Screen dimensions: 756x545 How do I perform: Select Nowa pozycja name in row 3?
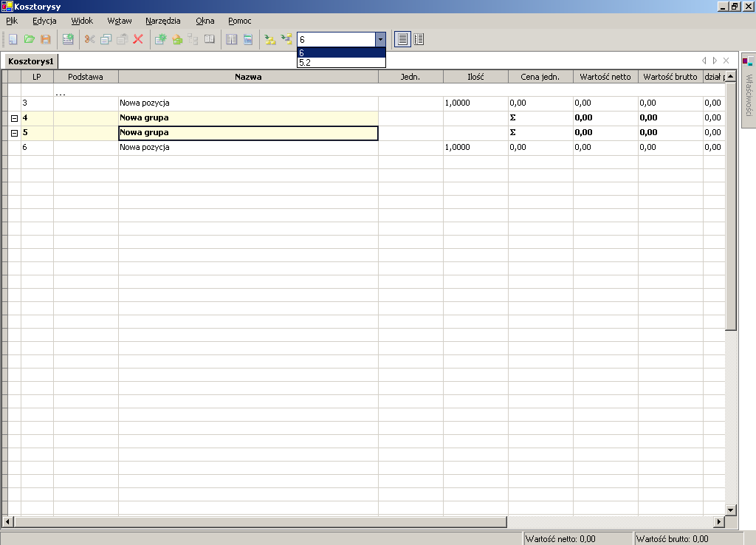pyautogui.click(x=145, y=103)
